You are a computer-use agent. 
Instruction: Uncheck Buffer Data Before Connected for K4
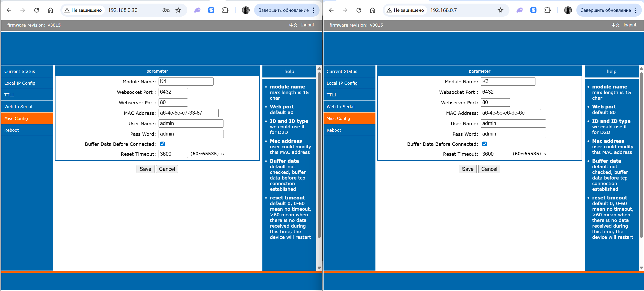(162, 144)
